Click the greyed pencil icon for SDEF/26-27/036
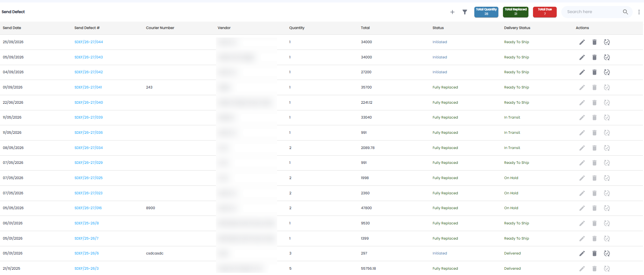644x275 pixels. coord(582,133)
